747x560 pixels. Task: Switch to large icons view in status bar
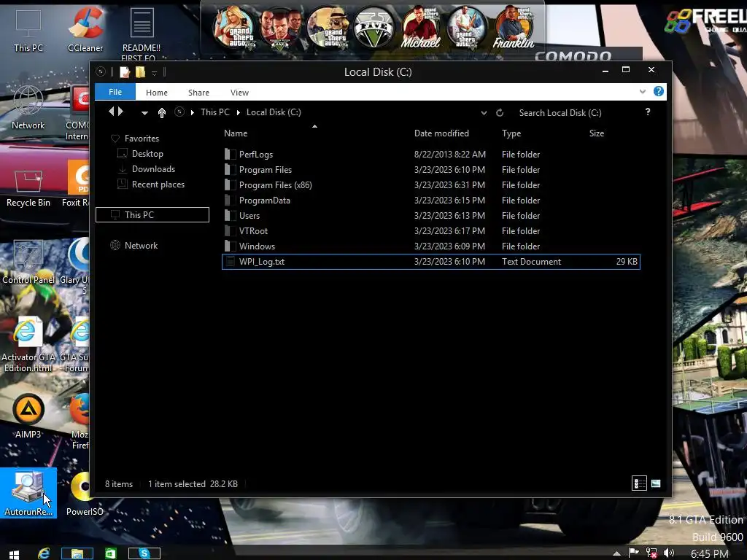[x=656, y=483]
